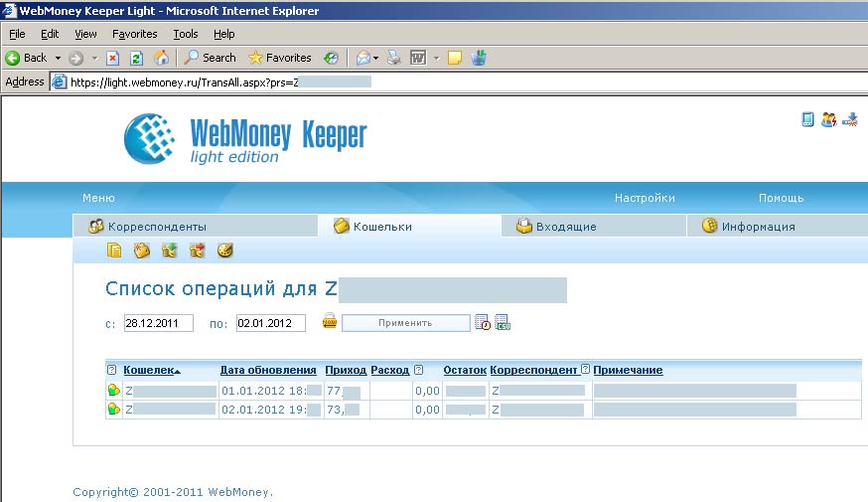
Task: Click the create wallet icon
Action: [142, 251]
